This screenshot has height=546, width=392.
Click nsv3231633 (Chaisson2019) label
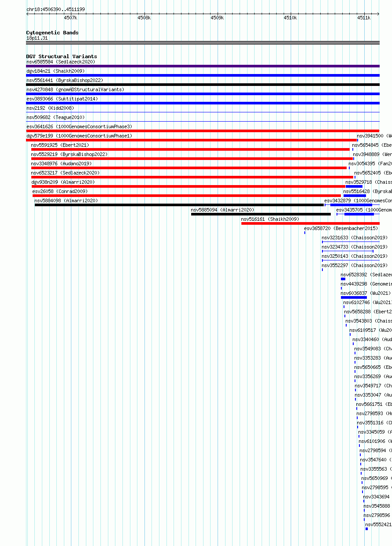(355, 238)
